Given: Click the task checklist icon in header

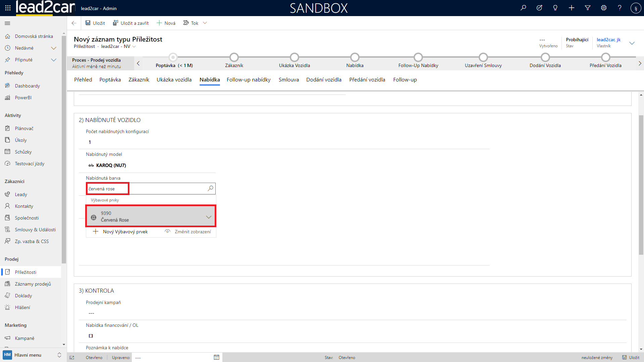Looking at the screenshot, I should click(x=539, y=8).
